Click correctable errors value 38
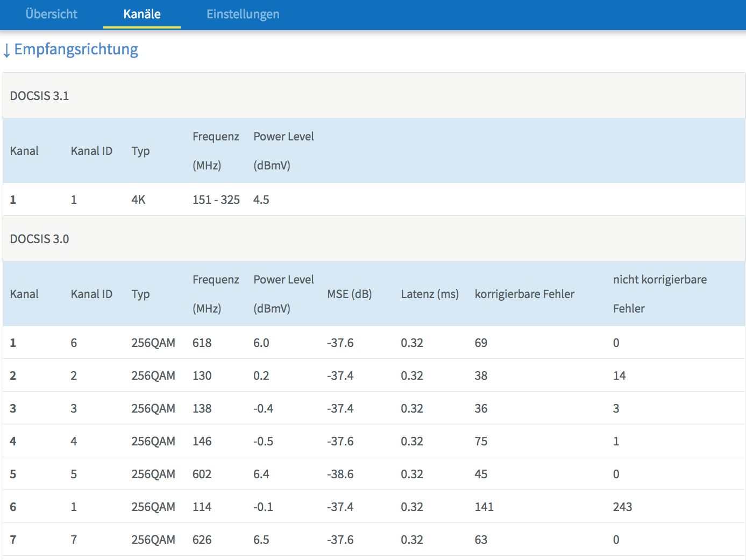The height and width of the screenshot is (560, 746). (481, 375)
